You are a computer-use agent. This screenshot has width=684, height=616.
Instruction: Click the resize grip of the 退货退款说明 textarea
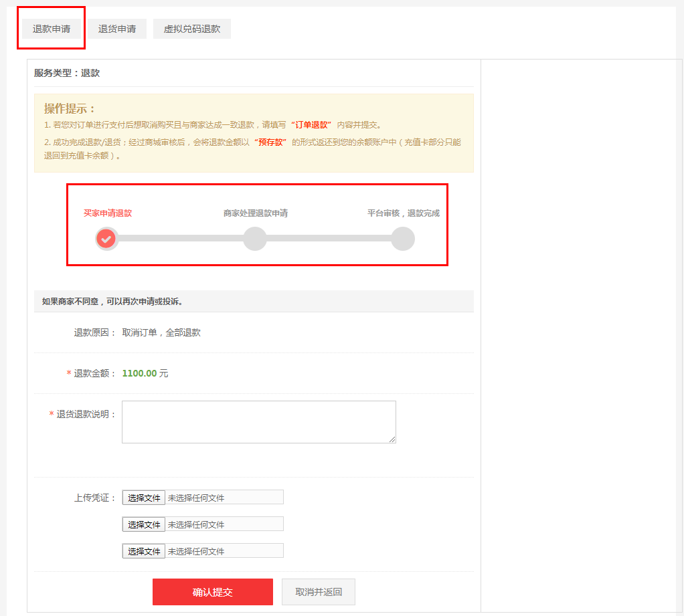point(392,439)
